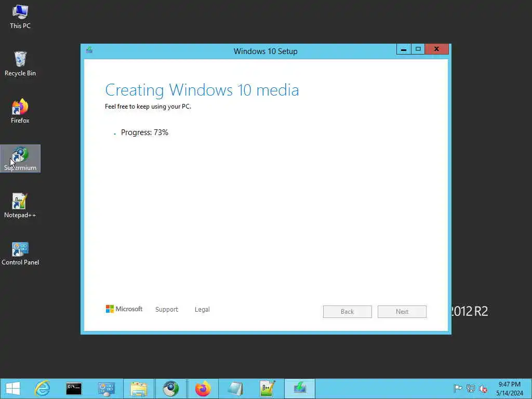
Task: Click the Next button
Action: [402, 312]
